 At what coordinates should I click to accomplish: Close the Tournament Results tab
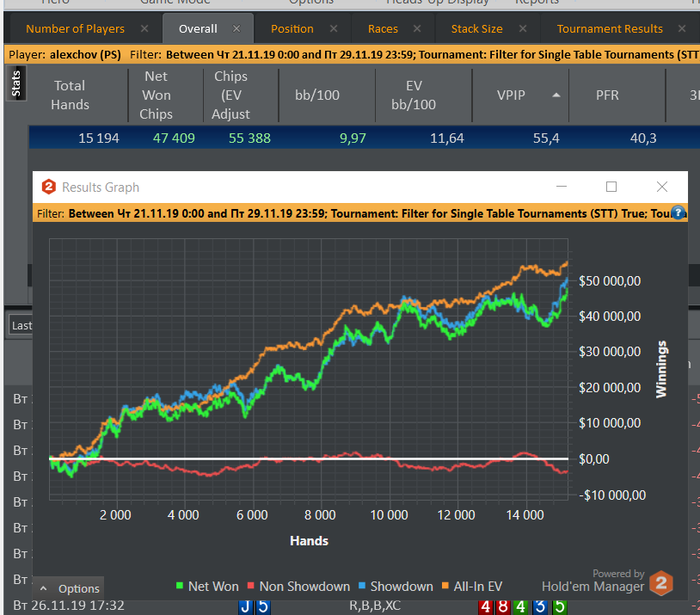(x=682, y=29)
